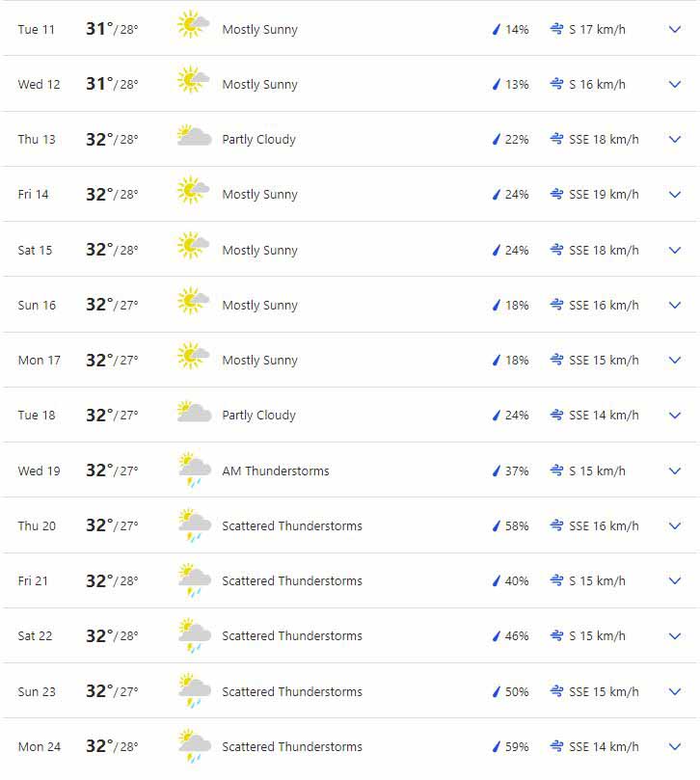Click the mostly sunny icon for Tue 11

click(194, 24)
